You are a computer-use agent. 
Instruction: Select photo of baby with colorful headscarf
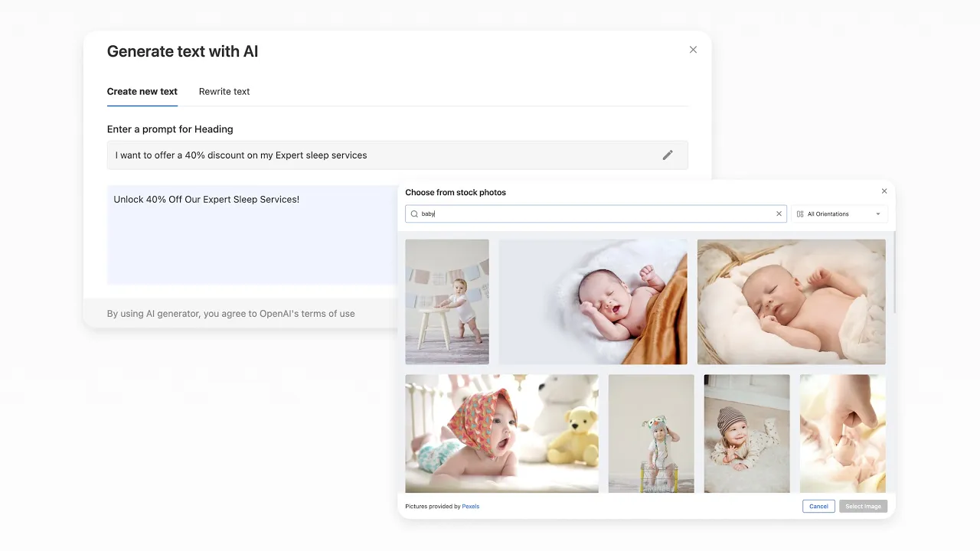click(x=501, y=433)
